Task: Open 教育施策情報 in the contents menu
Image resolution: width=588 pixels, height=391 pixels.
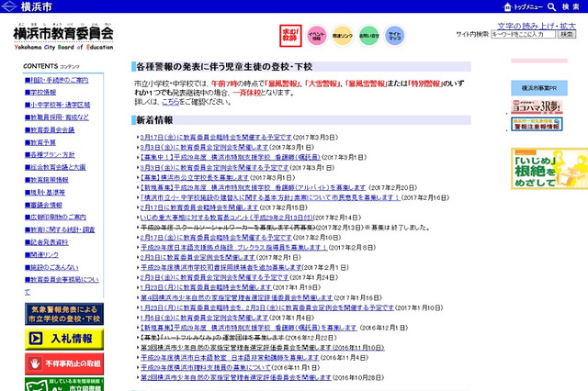Action: pos(47,180)
